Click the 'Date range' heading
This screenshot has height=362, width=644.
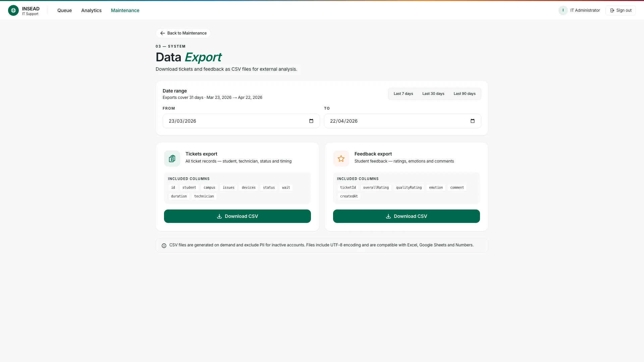175,91
